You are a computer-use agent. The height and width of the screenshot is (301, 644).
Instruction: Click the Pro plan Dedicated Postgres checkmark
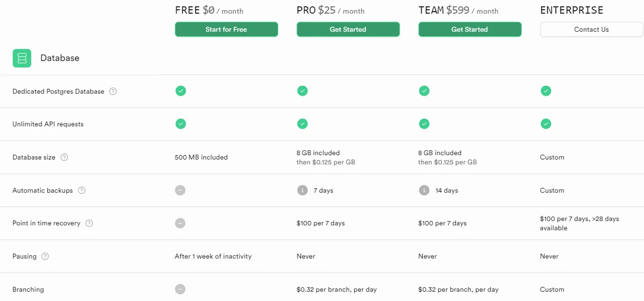click(302, 91)
